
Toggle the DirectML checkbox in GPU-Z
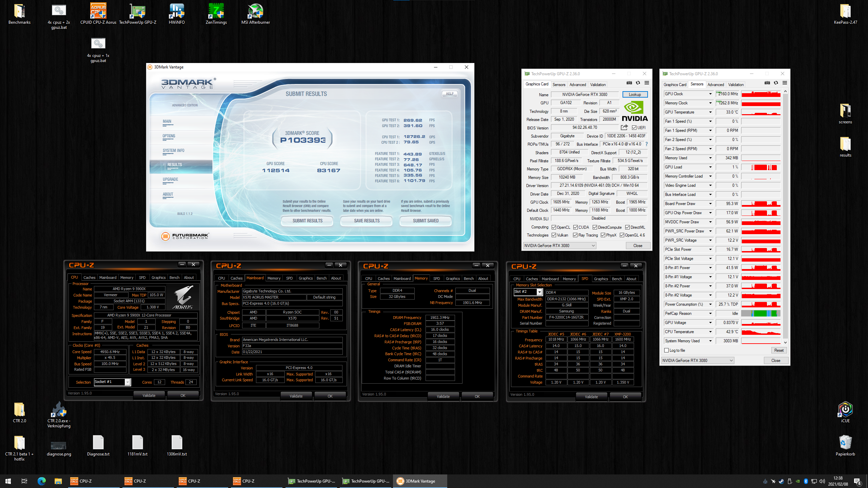pyautogui.click(x=627, y=227)
